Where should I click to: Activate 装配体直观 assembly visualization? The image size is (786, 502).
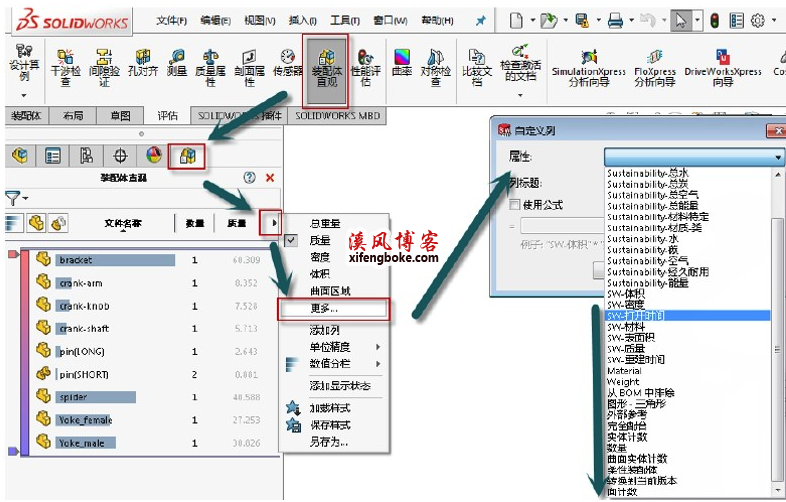(326, 69)
